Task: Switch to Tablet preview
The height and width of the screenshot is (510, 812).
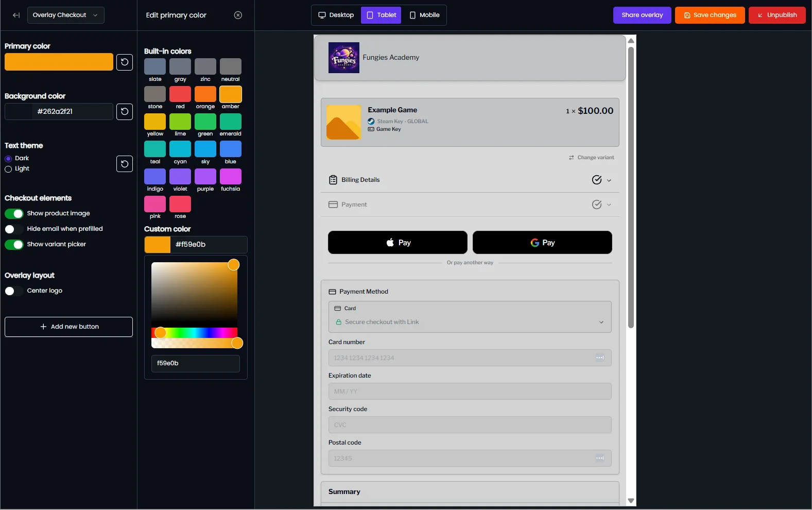Action: [x=381, y=15]
